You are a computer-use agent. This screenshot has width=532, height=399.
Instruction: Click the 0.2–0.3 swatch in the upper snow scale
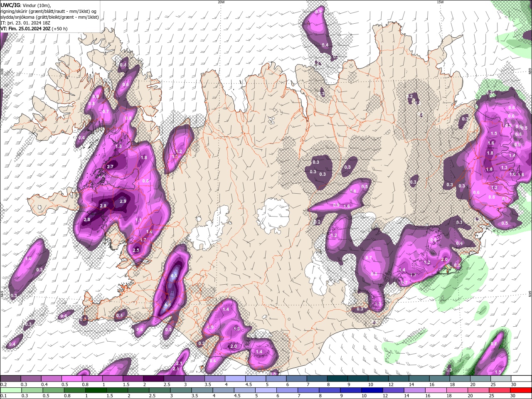(x=11, y=379)
